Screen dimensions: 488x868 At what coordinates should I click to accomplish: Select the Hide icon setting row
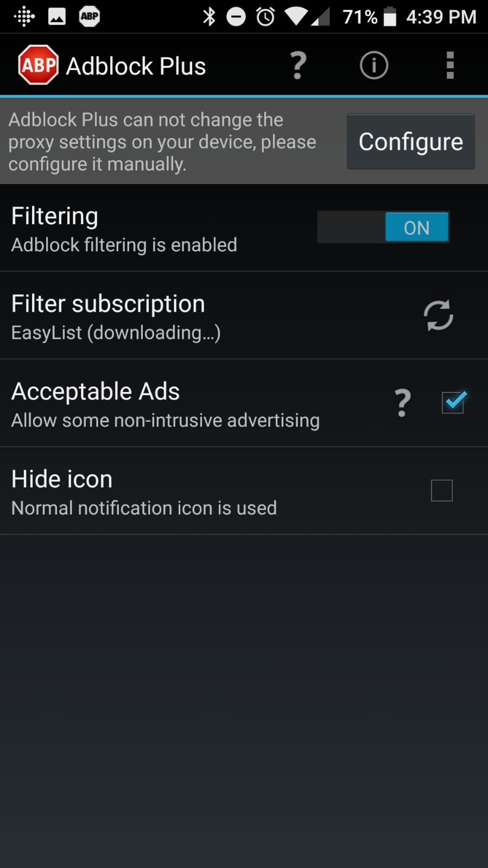244,491
